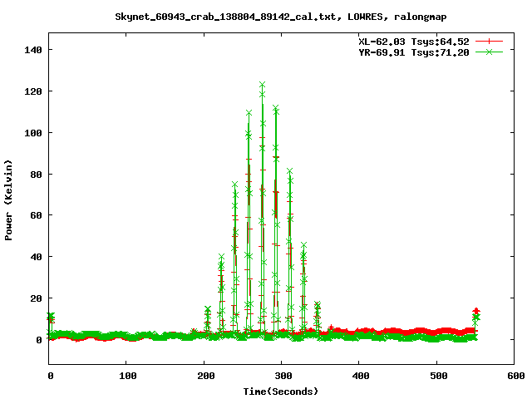
Task: Click the y-axis tick label 120
Action: click(33, 91)
